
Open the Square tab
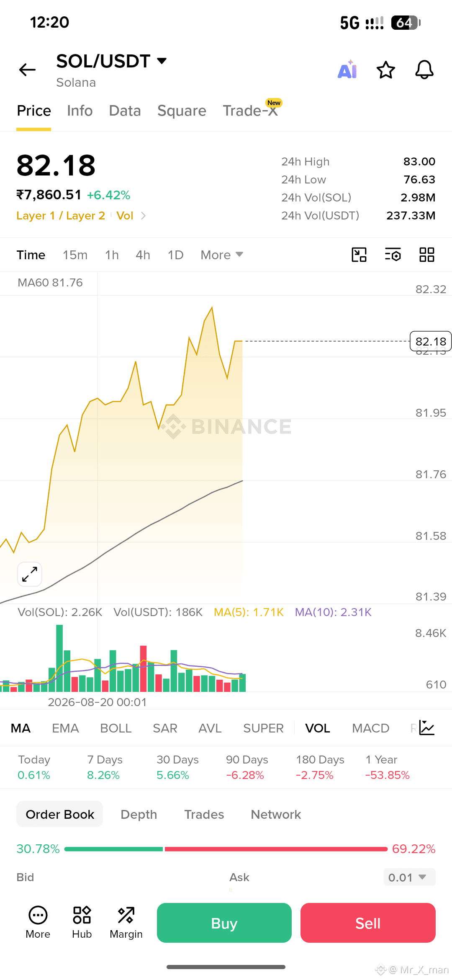click(182, 111)
